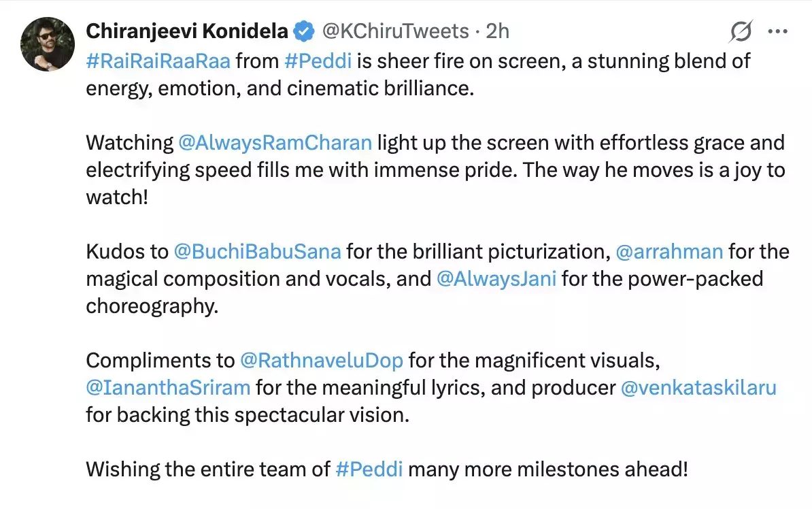Click the @KChiruTweets handle
Image resolution: width=812 pixels, height=509 pixels.
point(394,31)
